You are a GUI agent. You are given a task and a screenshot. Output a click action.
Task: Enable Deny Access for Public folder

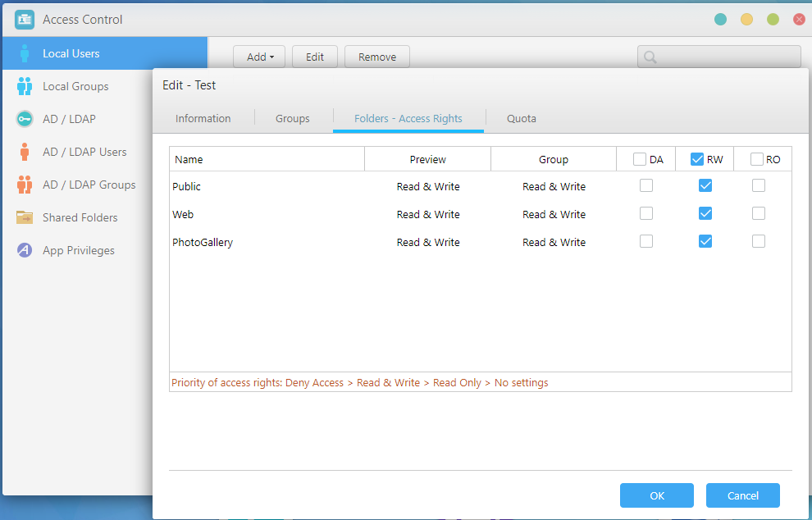(x=646, y=185)
